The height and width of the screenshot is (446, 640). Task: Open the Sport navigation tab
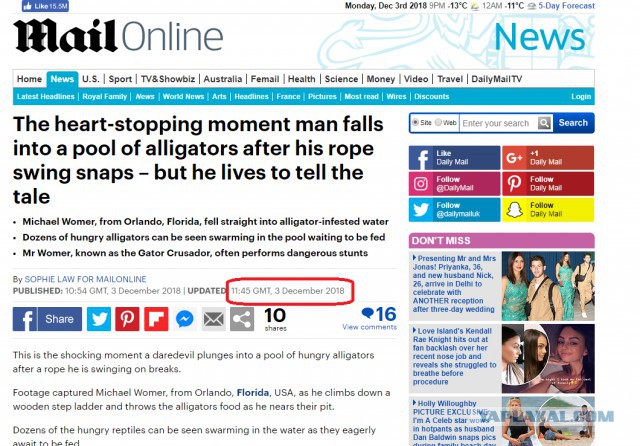[x=120, y=79]
